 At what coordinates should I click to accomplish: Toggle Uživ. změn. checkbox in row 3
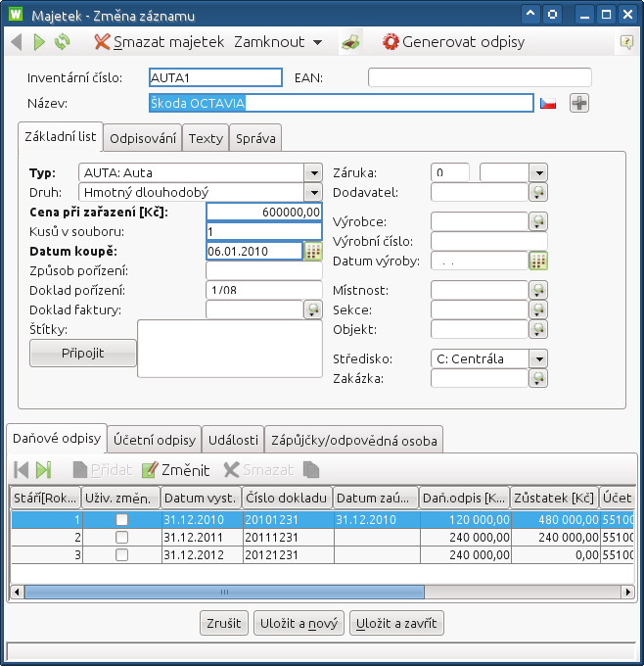(121, 554)
